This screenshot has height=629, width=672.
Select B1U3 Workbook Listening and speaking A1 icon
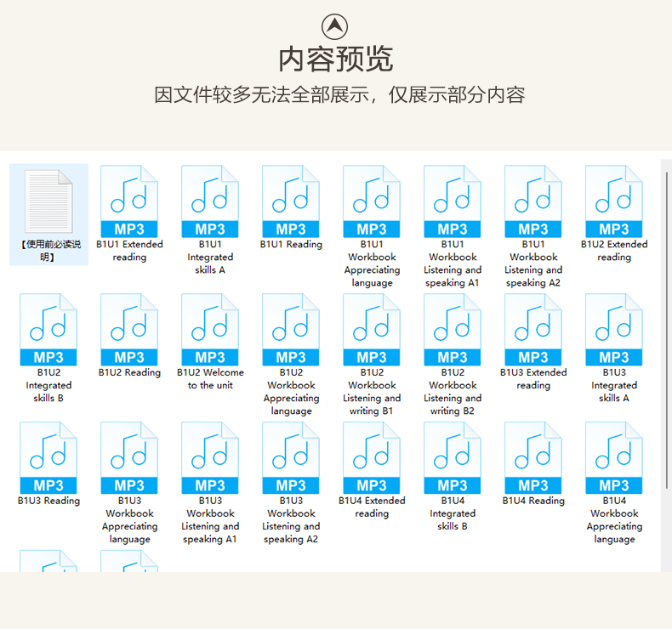coord(210,458)
